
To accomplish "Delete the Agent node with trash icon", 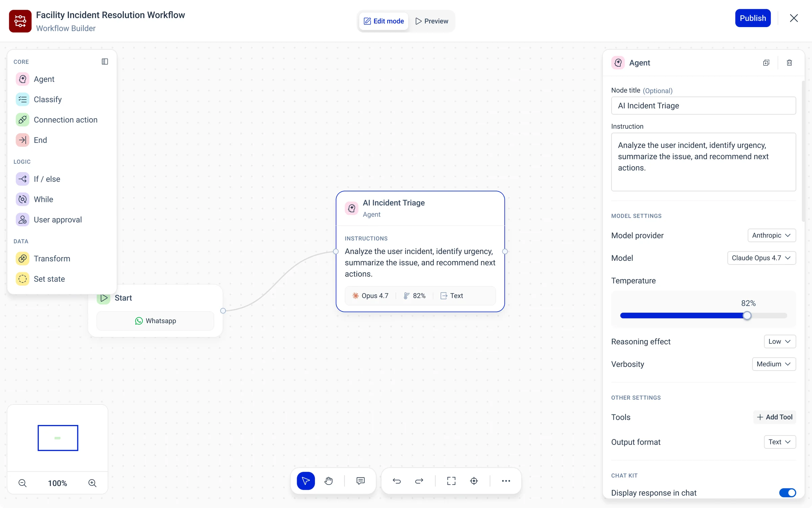I will tap(789, 63).
